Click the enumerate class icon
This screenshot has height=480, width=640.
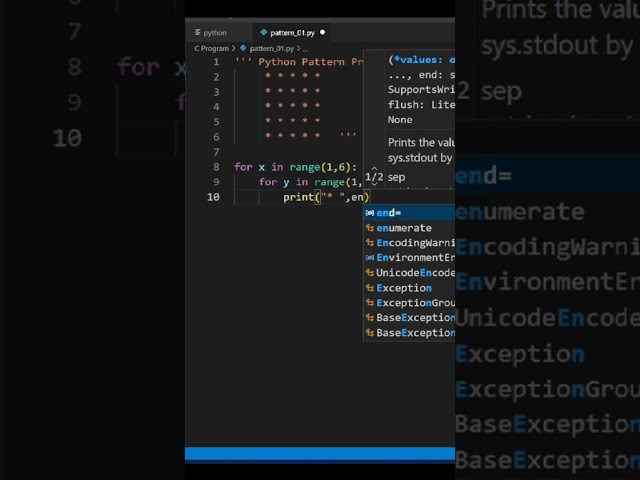(370, 228)
